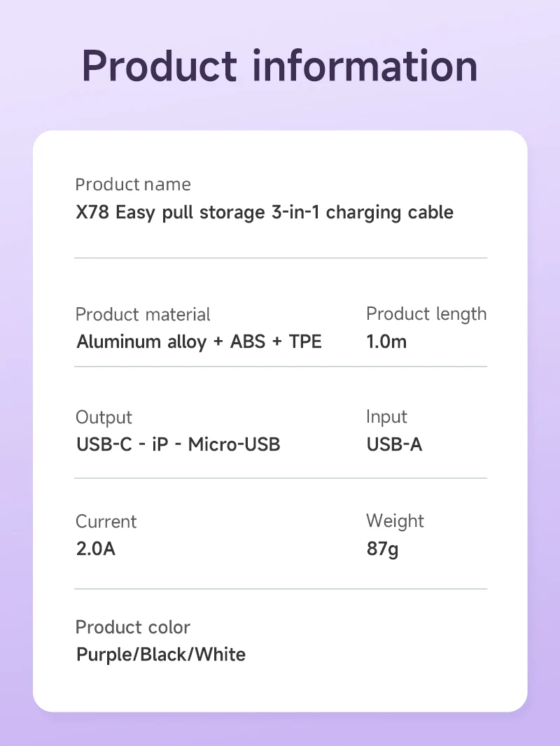Select the "USB-C - iP - Micro-USB" output value

178,444
